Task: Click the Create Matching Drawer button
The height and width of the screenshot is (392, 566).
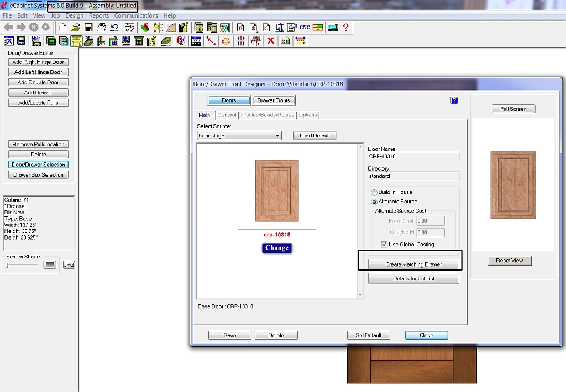Action: (x=413, y=264)
